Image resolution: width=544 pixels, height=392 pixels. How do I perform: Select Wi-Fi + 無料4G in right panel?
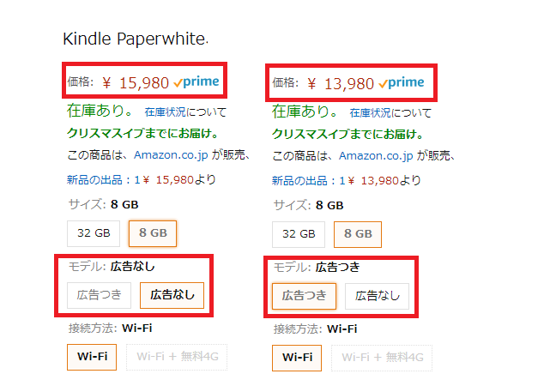[382, 358]
